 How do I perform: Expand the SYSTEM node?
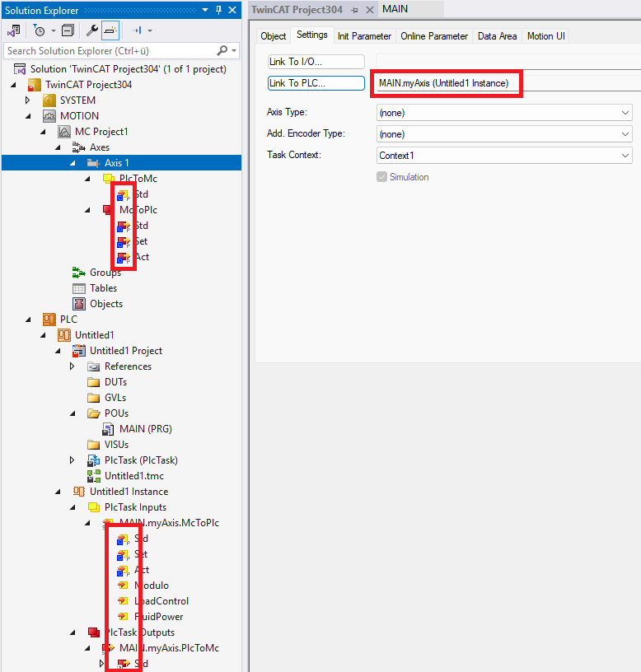coord(27,100)
